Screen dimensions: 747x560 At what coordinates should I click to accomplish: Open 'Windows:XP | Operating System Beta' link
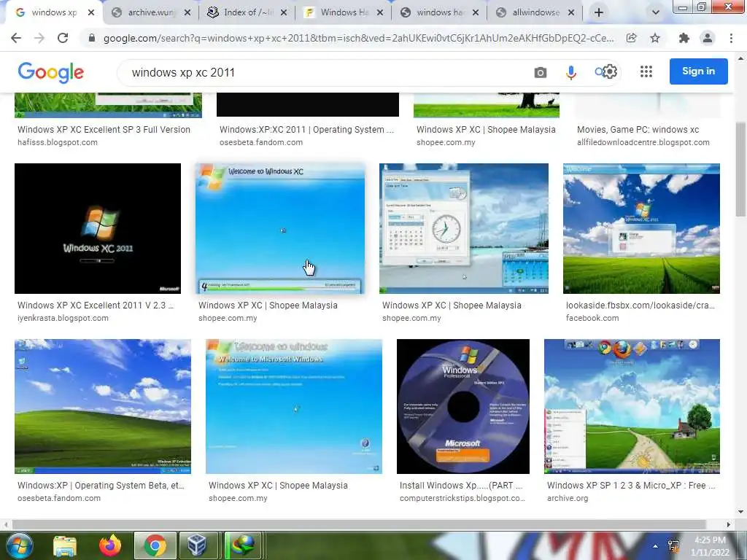point(101,485)
